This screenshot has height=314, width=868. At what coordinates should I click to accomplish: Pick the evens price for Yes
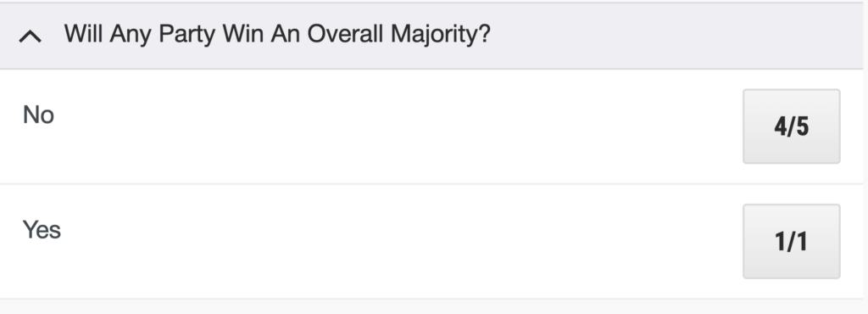(x=791, y=242)
